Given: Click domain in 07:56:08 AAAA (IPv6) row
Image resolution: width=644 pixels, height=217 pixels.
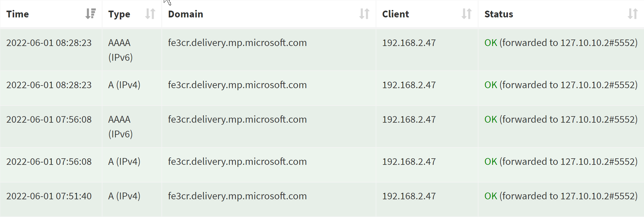Looking at the screenshot, I should (x=237, y=119).
